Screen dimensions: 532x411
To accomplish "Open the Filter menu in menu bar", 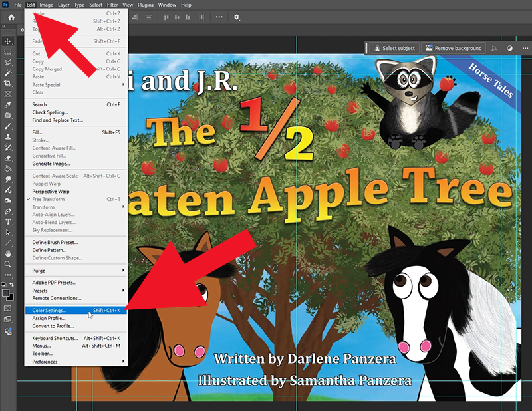I will tap(112, 5).
